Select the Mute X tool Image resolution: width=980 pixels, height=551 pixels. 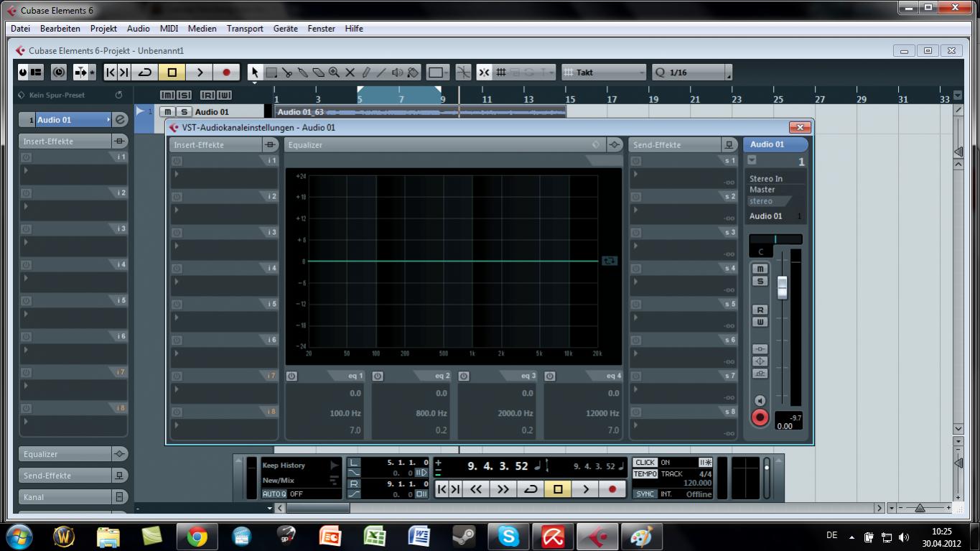(x=350, y=73)
